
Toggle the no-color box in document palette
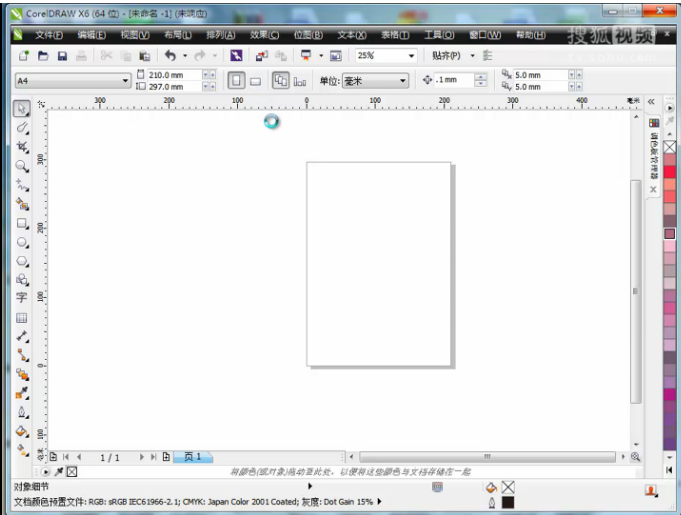tap(72, 472)
